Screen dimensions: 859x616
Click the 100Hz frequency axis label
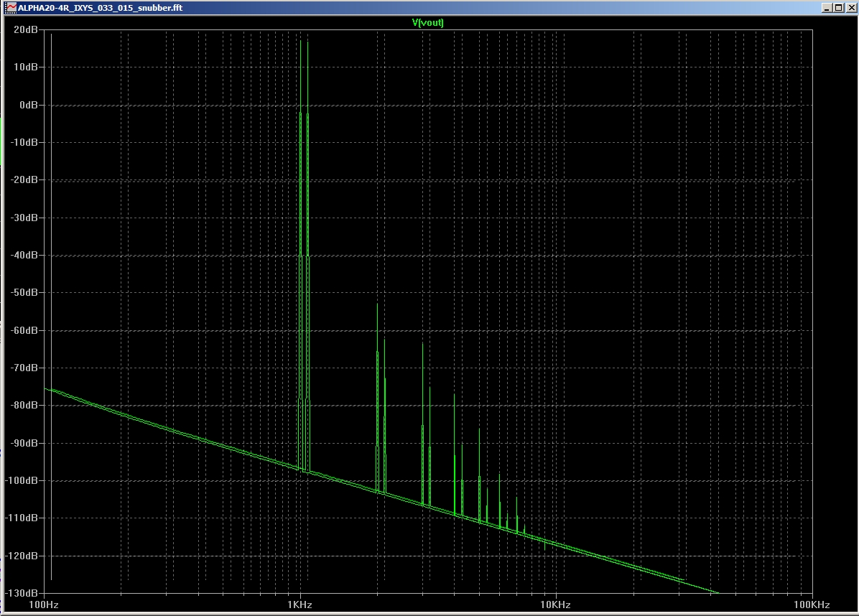point(44,605)
